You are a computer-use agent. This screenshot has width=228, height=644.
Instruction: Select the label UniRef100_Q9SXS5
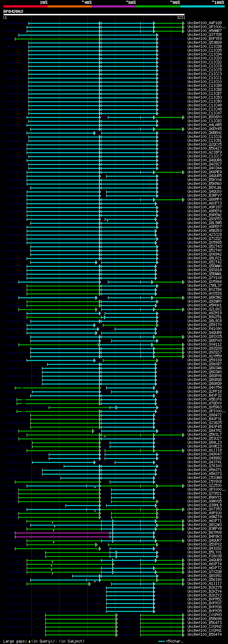click(x=204, y=337)
